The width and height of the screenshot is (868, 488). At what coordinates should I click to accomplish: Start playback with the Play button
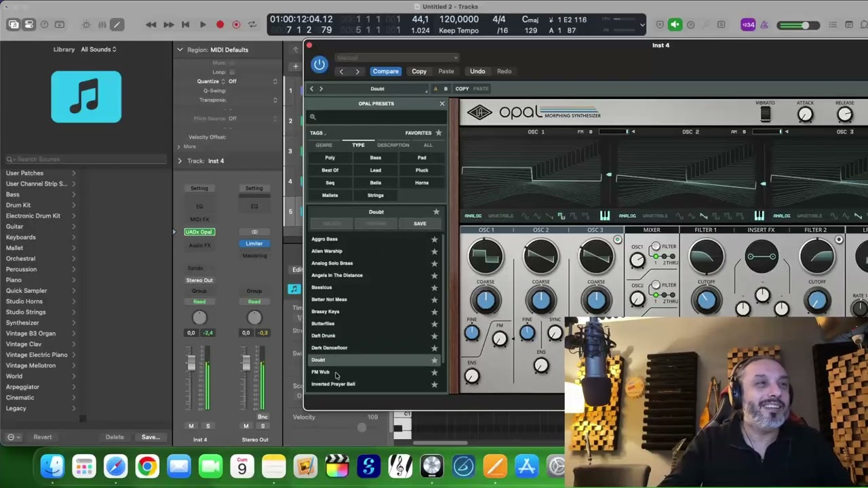click(x=203, y=25)
